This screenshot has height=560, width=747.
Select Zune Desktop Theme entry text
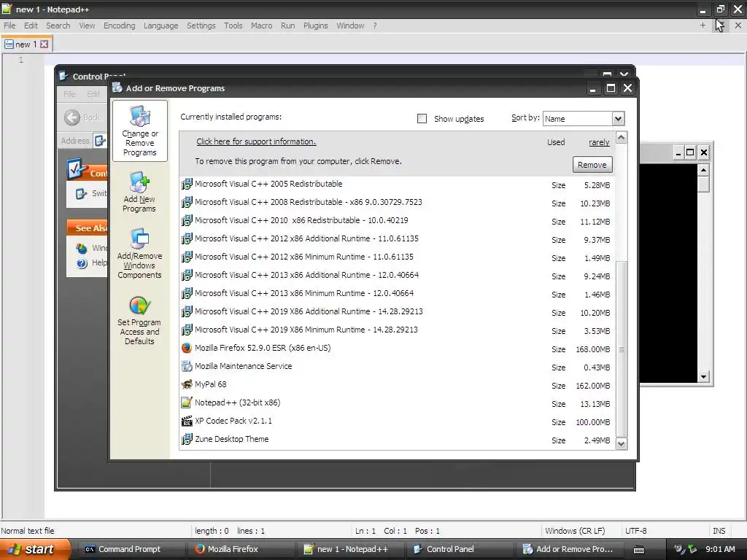click(x=231, y=439)
